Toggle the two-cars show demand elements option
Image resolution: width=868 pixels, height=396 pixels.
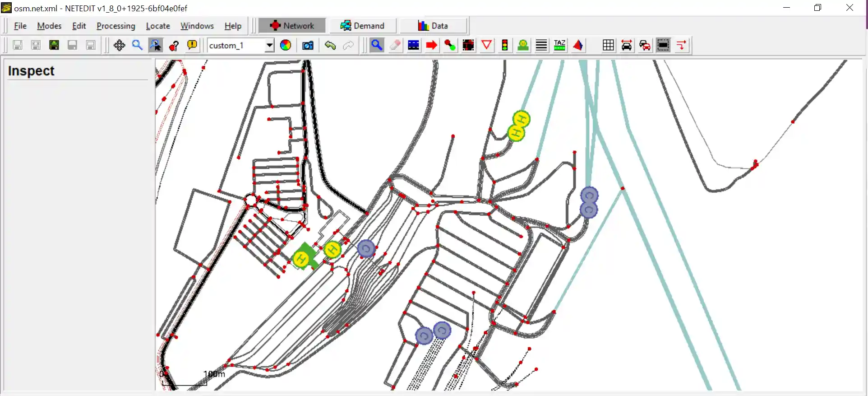(645, 45)
